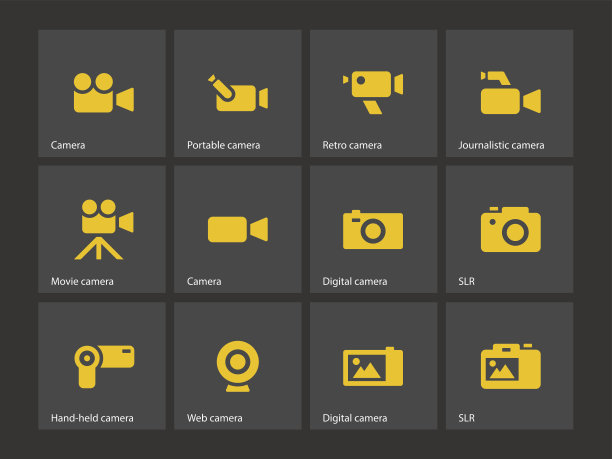
Task: Select the "Journalistic camera" text label
Action: pos(501,146)
